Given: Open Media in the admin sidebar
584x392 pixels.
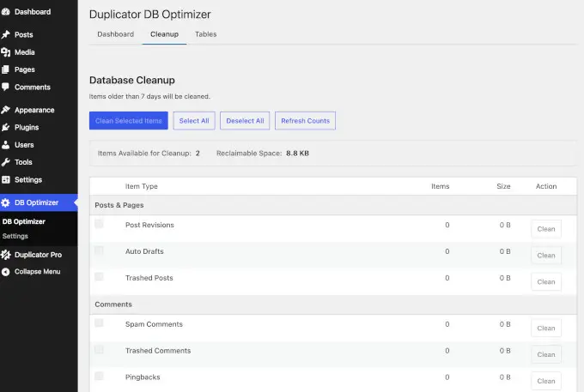Looking at the screenshot, I should tap(39, 52).
